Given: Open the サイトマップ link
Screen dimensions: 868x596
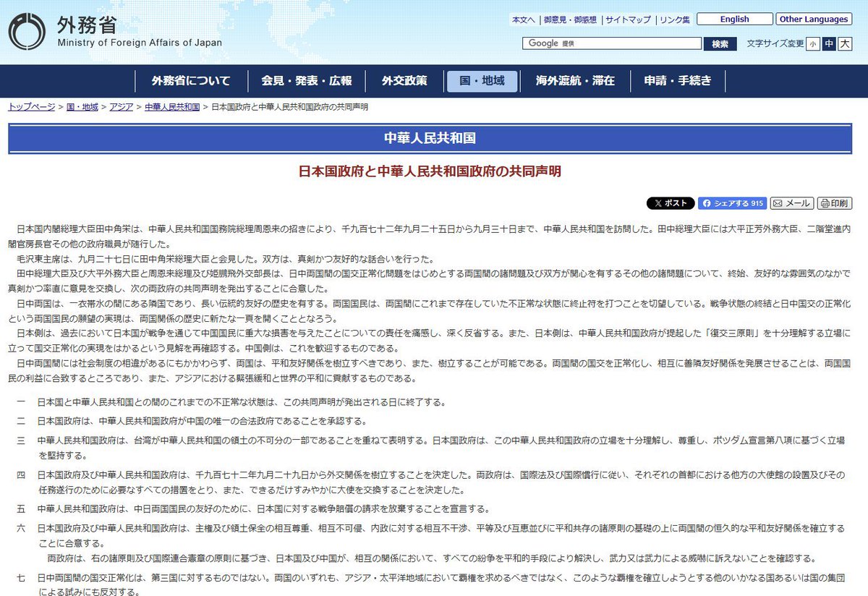Looking at the screenshot, I should pos(629,20).
